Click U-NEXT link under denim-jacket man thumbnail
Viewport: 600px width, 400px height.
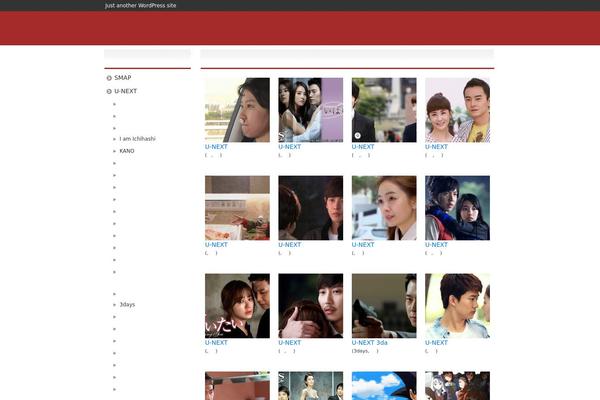[x=436, y=343]
